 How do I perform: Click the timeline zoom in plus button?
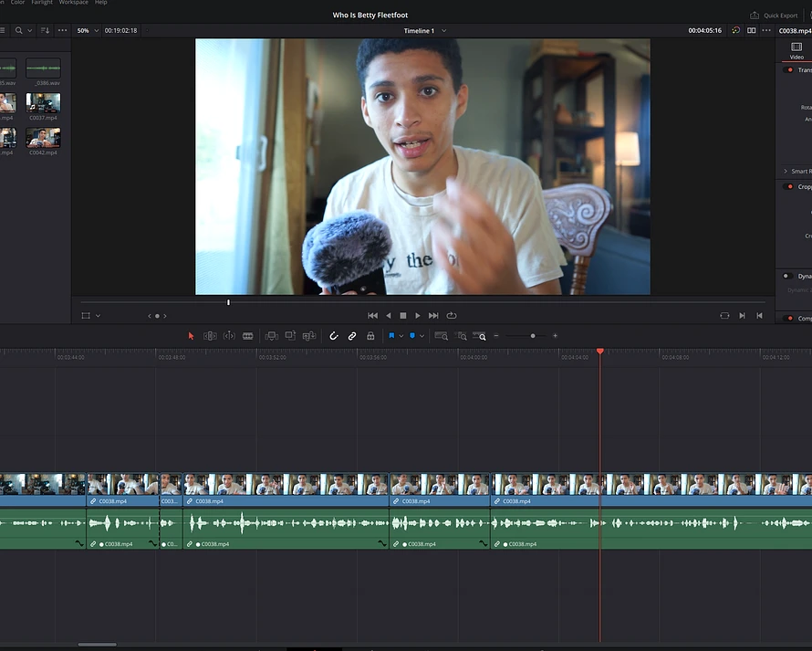coord(555,336)
